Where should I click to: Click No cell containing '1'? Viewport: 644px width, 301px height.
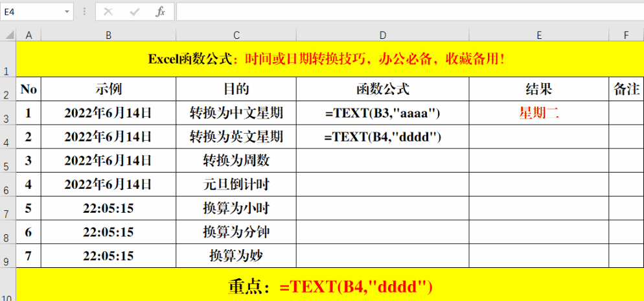pos(29,113)
